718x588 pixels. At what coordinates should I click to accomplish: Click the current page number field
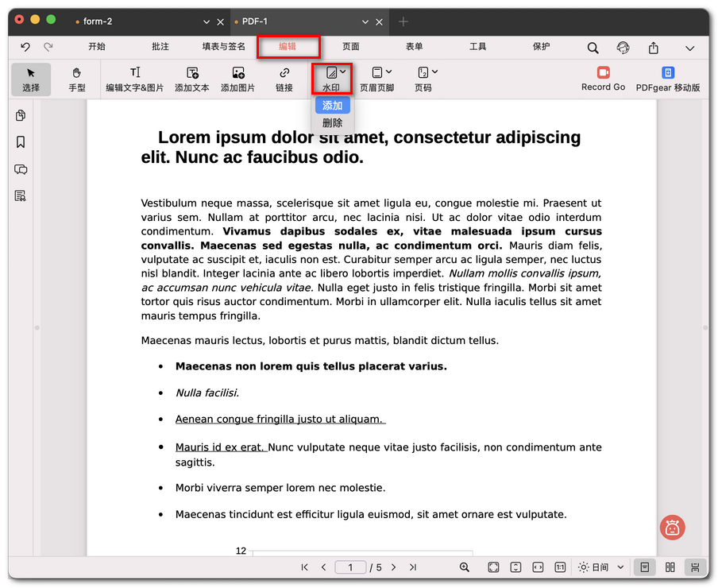pos(350,567)
